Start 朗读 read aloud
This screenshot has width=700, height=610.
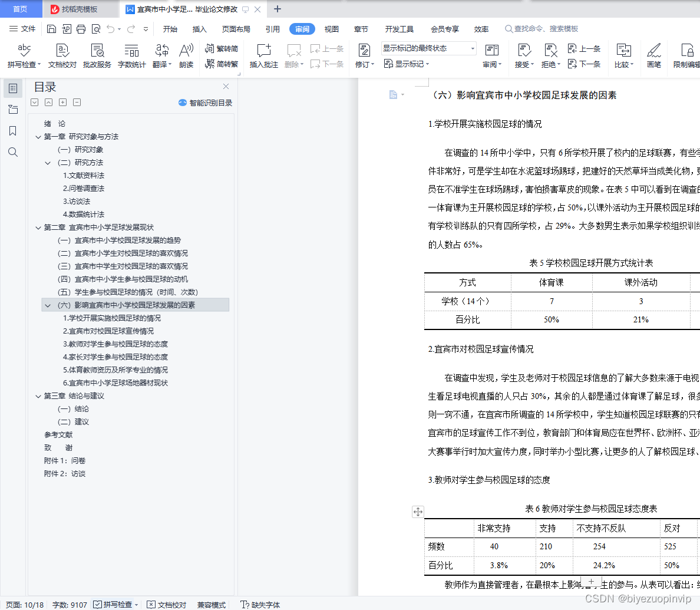tap(186, 56)
